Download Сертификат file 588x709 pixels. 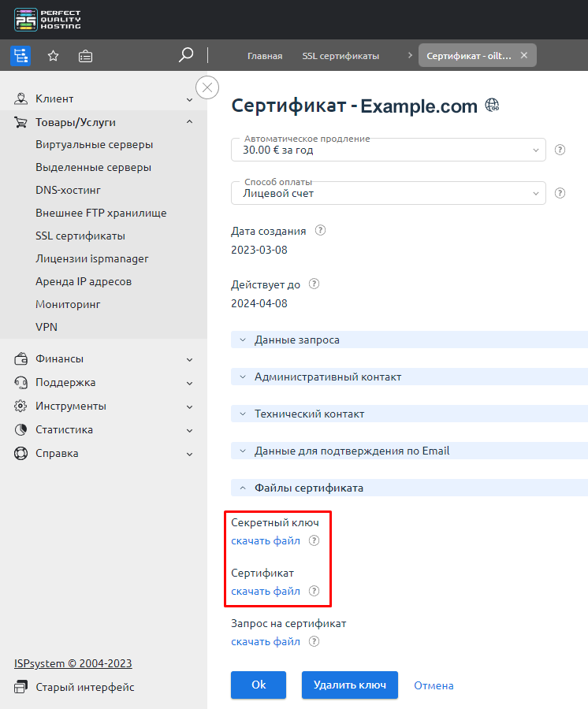(266, 591)
